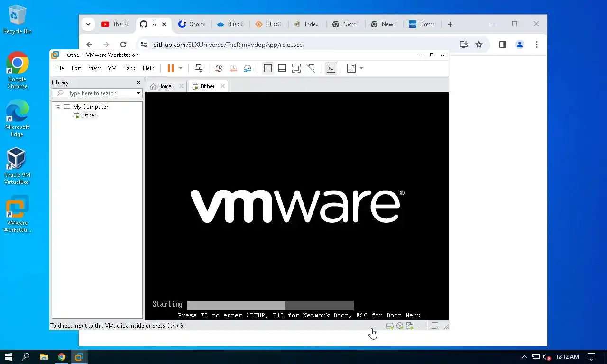The height and width of the screenshot is (364, 607).
Task: Switch to the Downl VMware tab in Chrome
Action: [423, 24]
